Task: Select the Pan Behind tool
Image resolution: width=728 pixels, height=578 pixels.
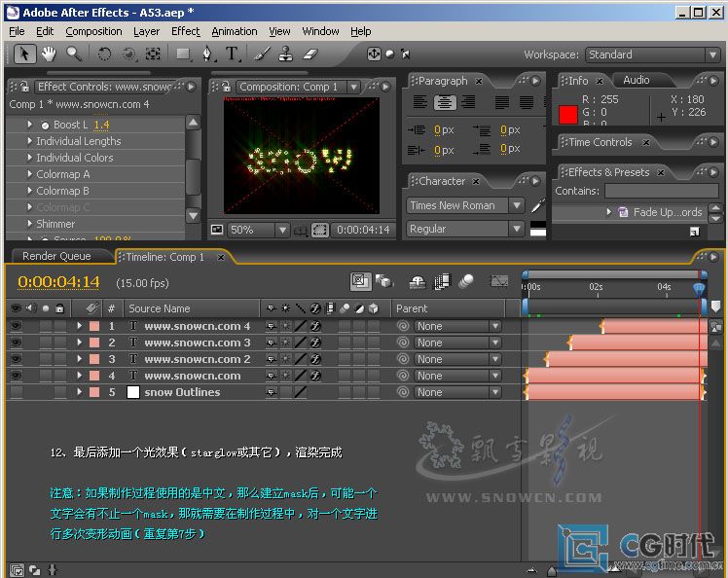Action: tap(153, 54)
